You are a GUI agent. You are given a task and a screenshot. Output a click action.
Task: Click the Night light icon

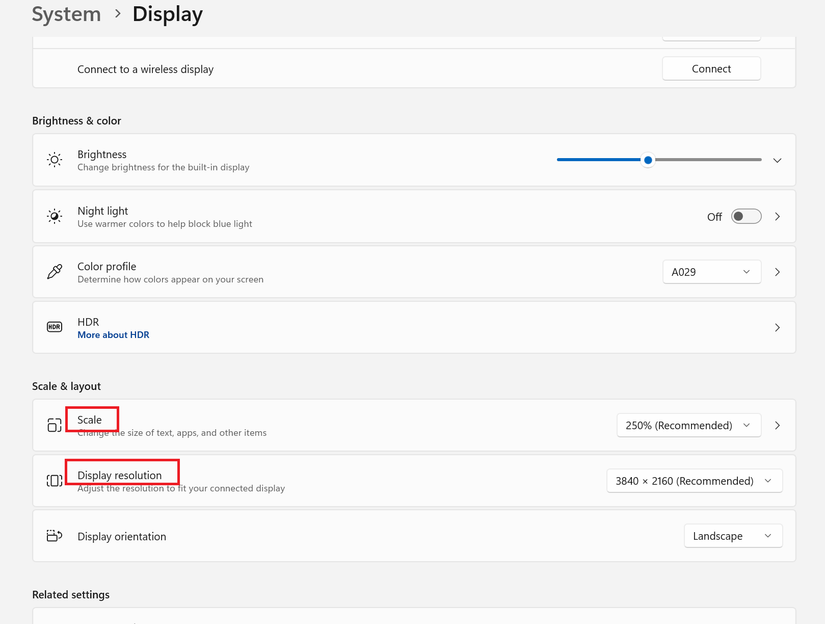(x=54, y=216)
